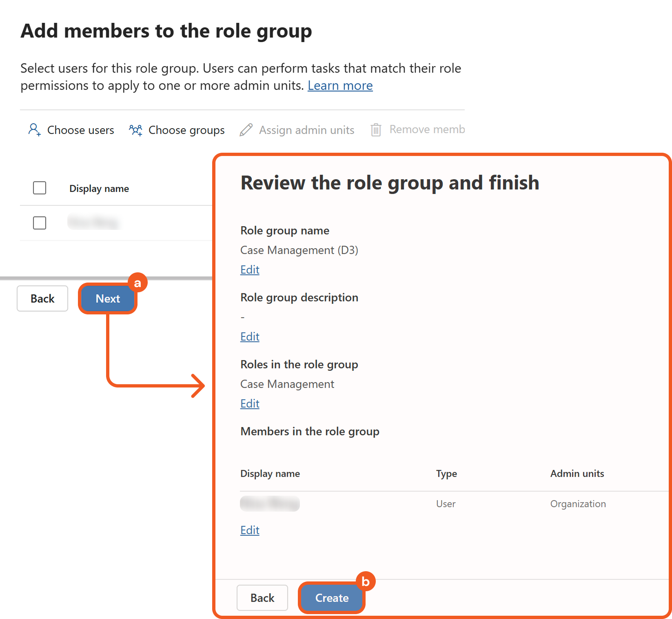The image size is (672, 619).
Task: Go Back from the review page
Action: [262, 598]
